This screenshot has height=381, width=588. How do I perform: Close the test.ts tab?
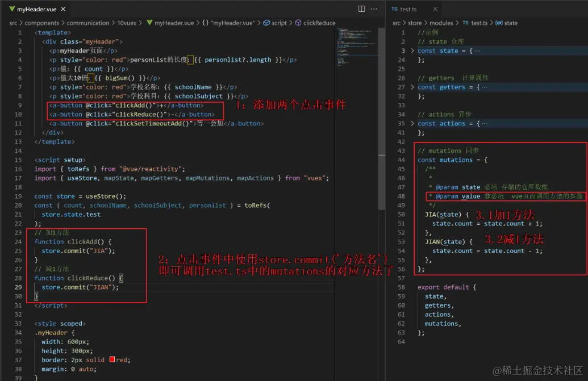(x=435, y=9)
